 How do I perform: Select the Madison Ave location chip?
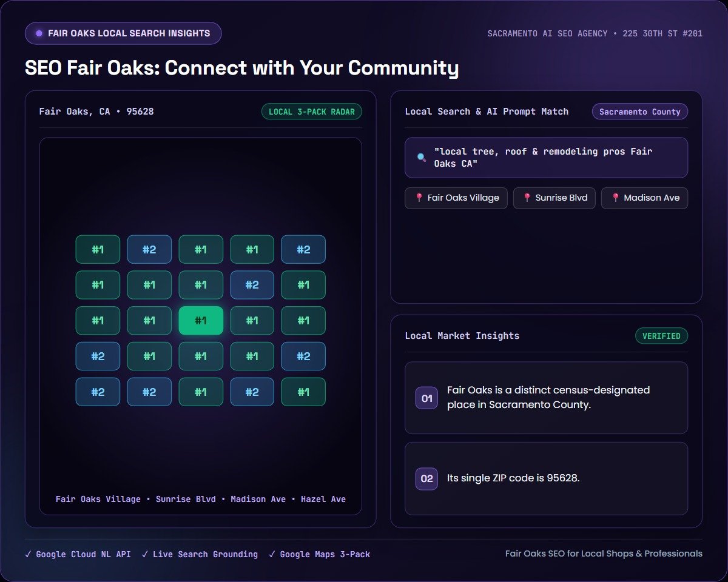pos(644,198)
